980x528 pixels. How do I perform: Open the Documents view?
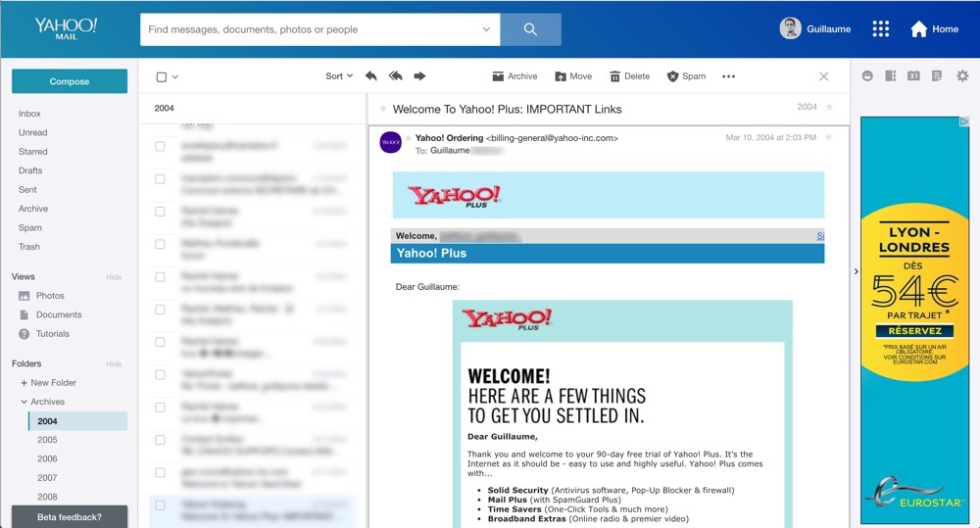50,314
